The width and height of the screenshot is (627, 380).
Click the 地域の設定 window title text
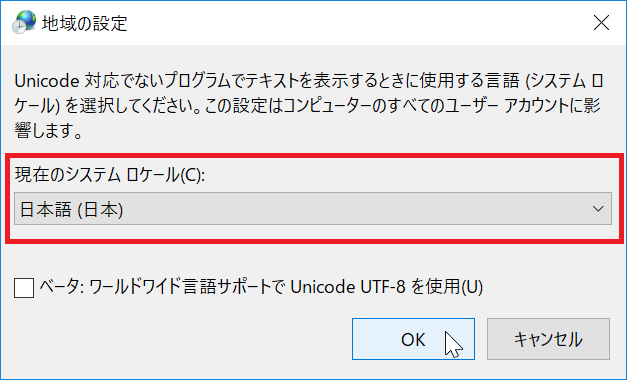coord(84,24)
